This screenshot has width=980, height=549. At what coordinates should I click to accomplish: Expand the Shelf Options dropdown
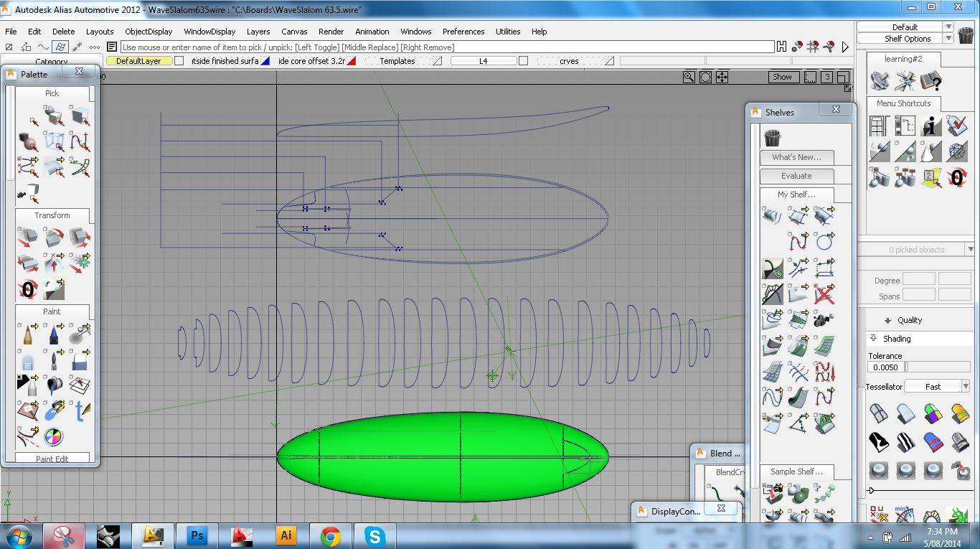point(948,39)
